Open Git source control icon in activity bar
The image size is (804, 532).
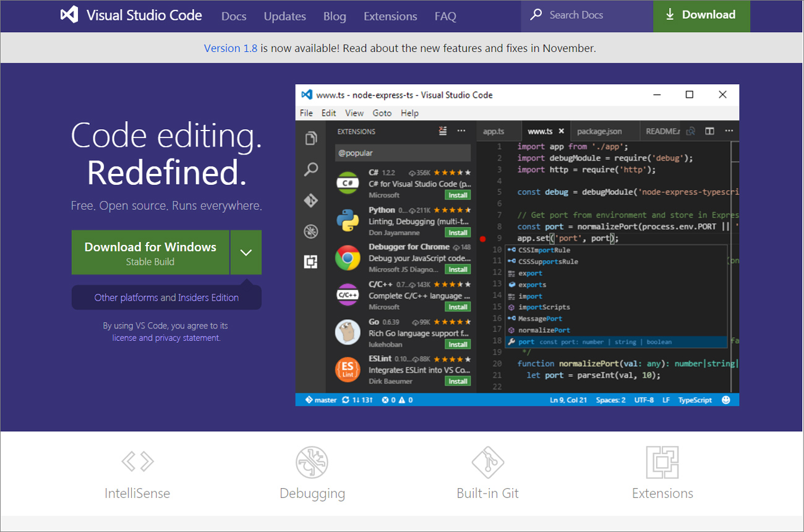click(x=311, y=200)
